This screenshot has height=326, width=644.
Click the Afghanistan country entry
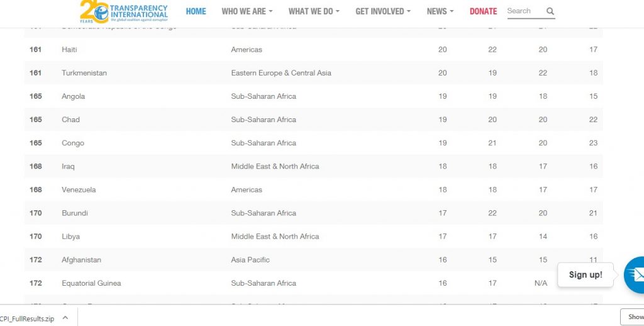(81, 260)
